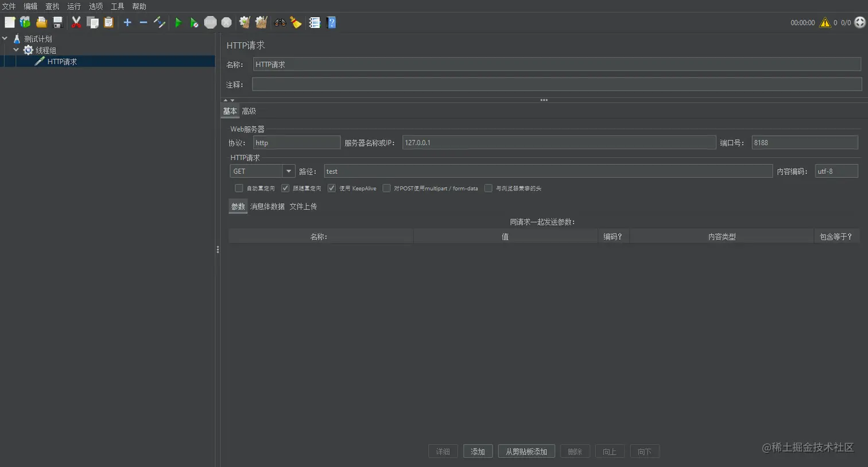Click the 内容类型 column header

[722, 236]
